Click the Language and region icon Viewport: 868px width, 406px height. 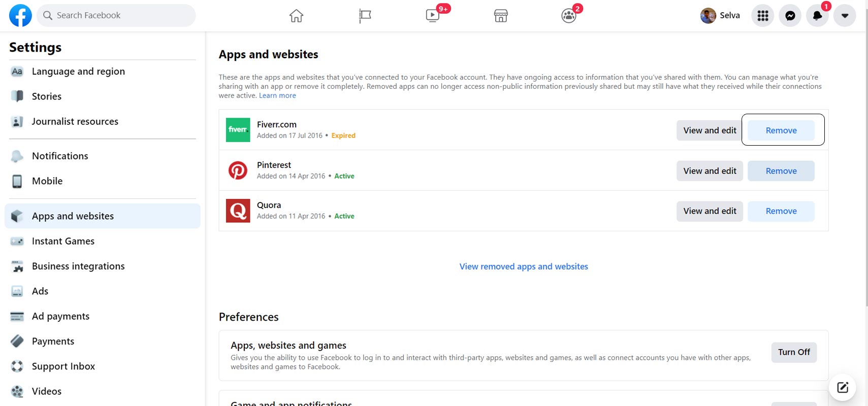17,72
